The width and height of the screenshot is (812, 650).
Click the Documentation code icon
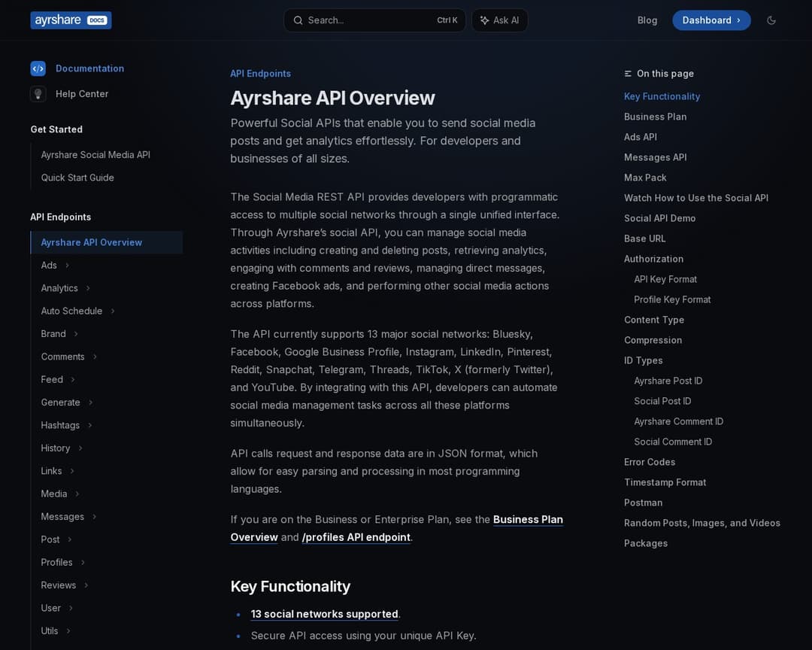click(x=38, y=68)
